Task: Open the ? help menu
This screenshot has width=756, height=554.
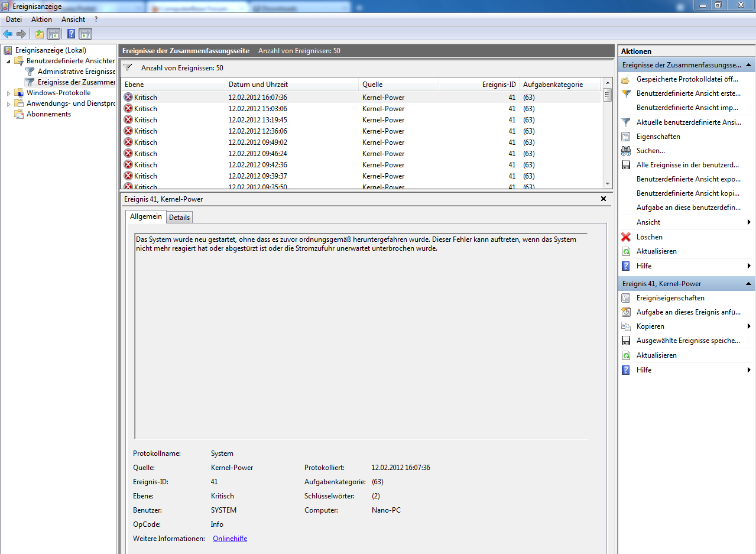Action: [x=96, y=20]
